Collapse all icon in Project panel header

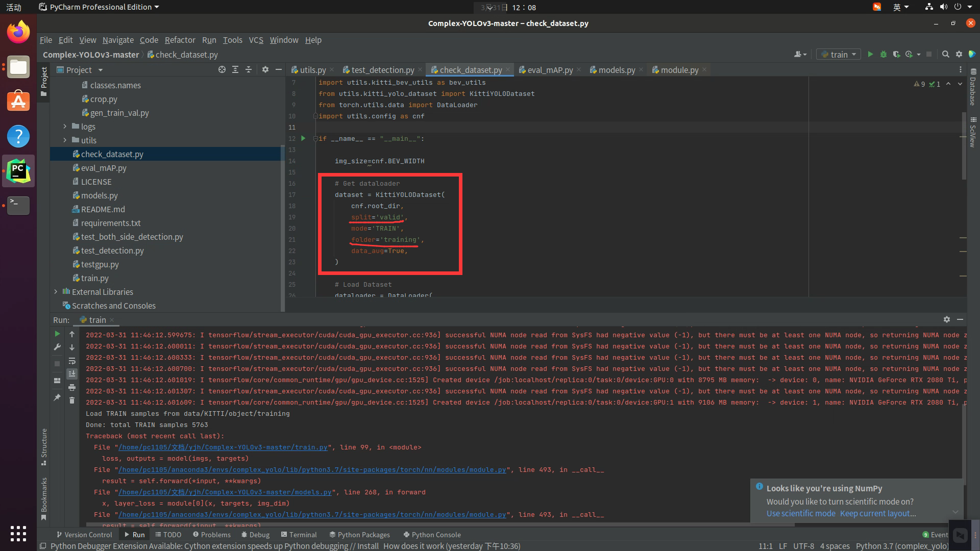249,70
